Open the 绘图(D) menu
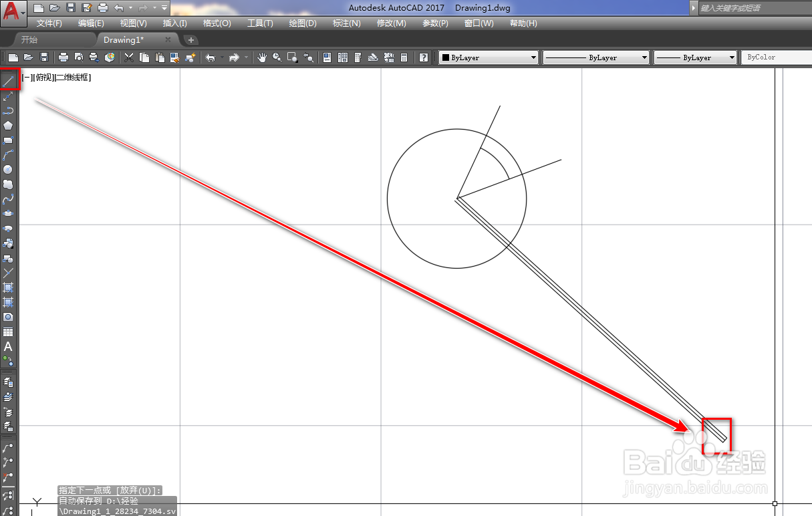 pos(303,23)
